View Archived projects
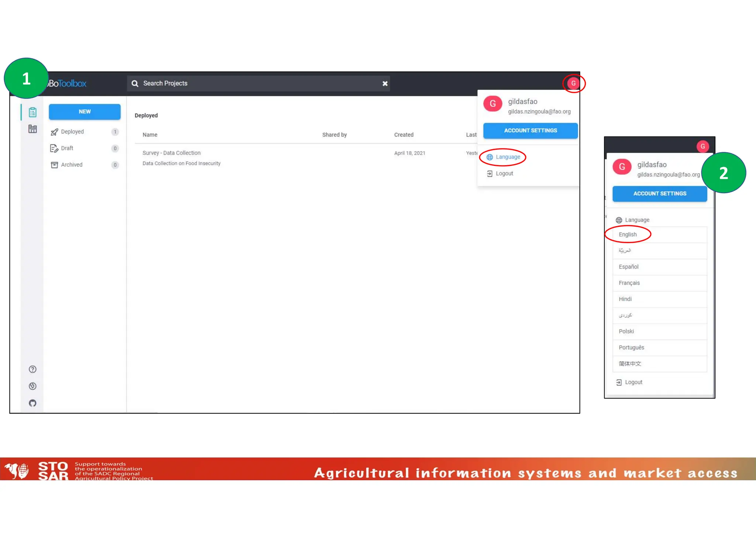The image size is (756, 535). point(72,165)
